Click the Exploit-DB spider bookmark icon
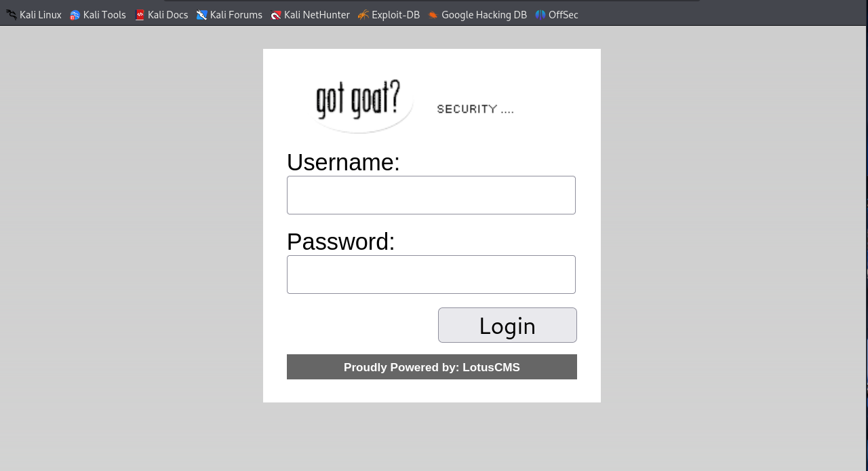This screenshot has width=868, height=471. 363,15
